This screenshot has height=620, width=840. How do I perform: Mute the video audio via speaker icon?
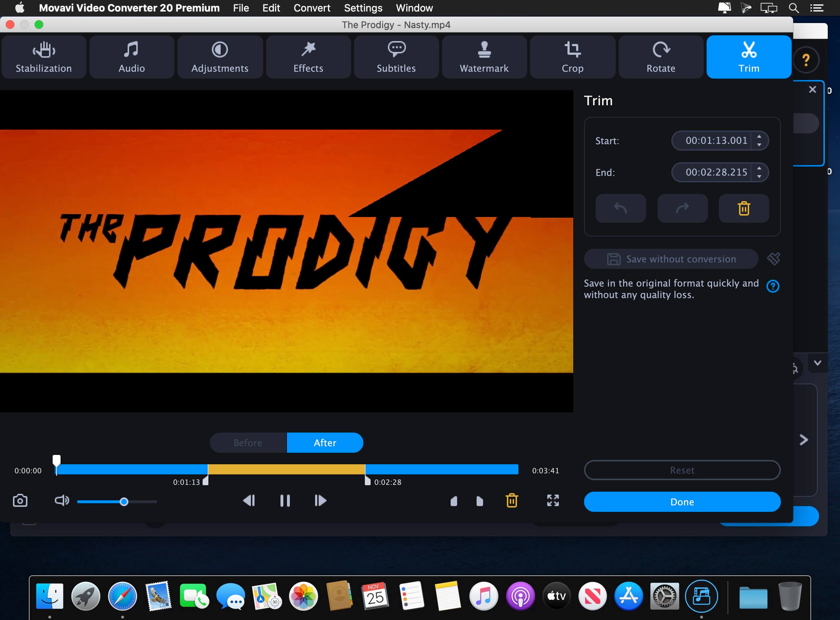[x=62, y=501]
